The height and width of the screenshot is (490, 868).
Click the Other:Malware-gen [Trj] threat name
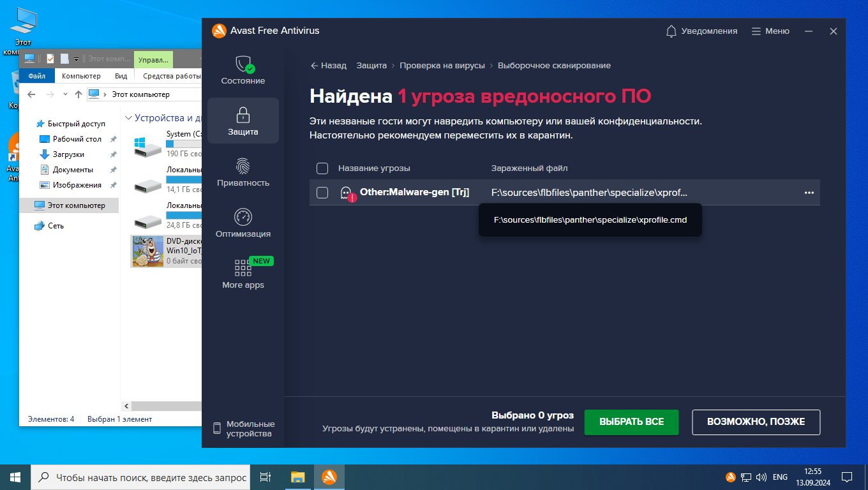coord(414,192)
